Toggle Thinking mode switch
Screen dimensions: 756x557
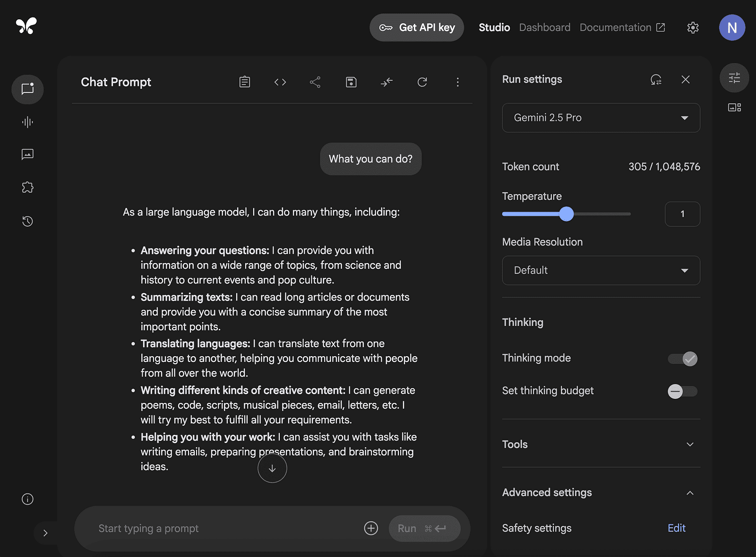(683, 359)
